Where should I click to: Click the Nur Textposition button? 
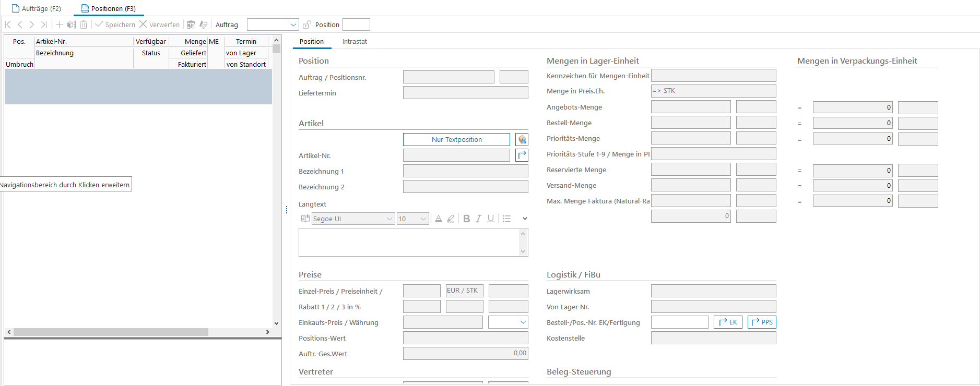point(456,139)
